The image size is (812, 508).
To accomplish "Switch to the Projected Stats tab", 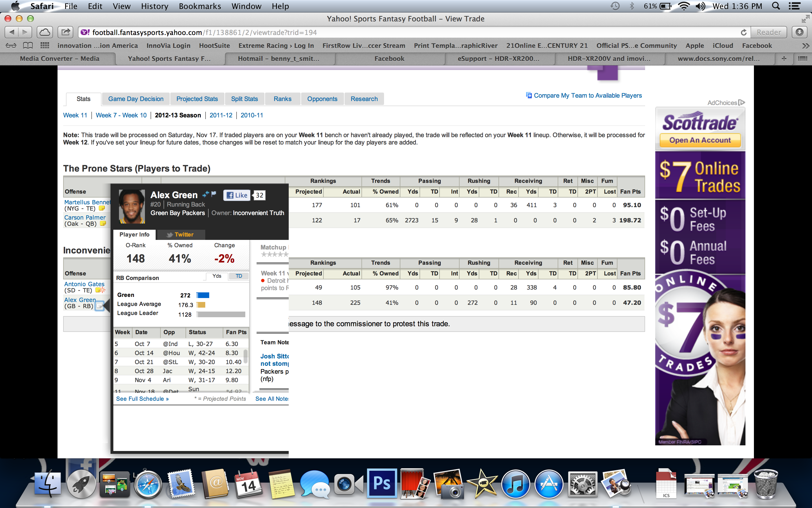I will [197, 99].
